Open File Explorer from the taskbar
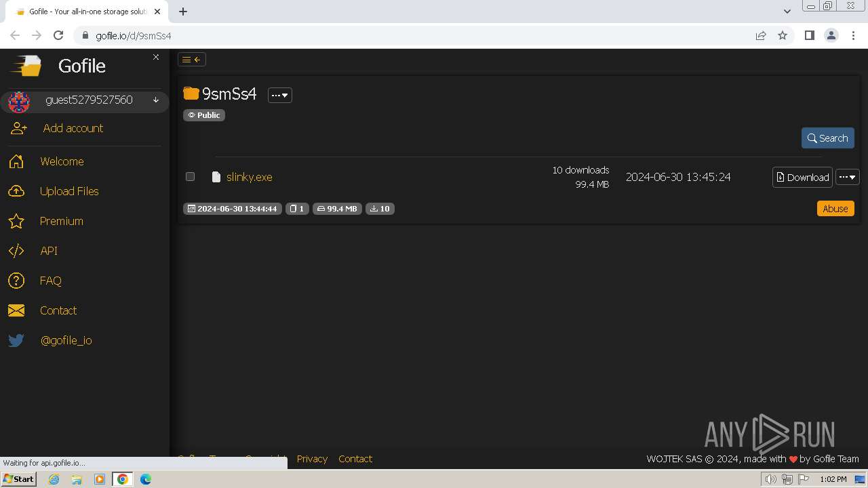 [77, 479]
